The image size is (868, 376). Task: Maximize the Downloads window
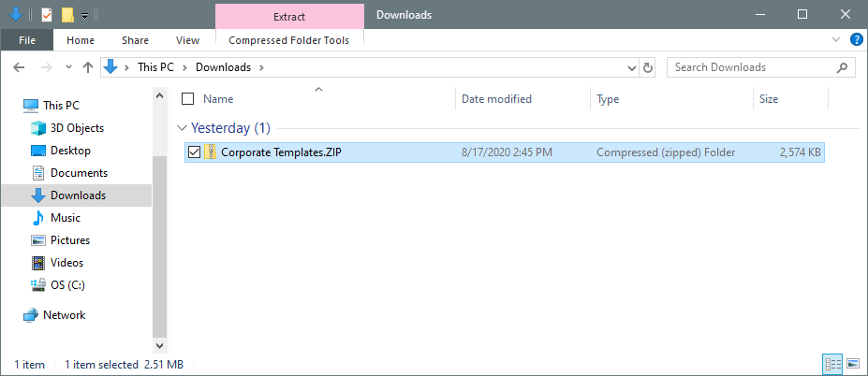point(802,15)
